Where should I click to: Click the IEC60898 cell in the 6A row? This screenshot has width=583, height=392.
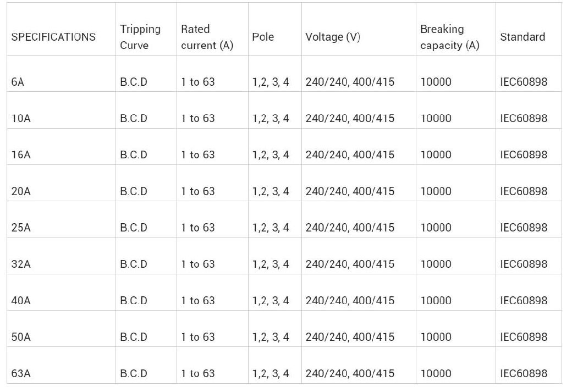tap(524, 82)
